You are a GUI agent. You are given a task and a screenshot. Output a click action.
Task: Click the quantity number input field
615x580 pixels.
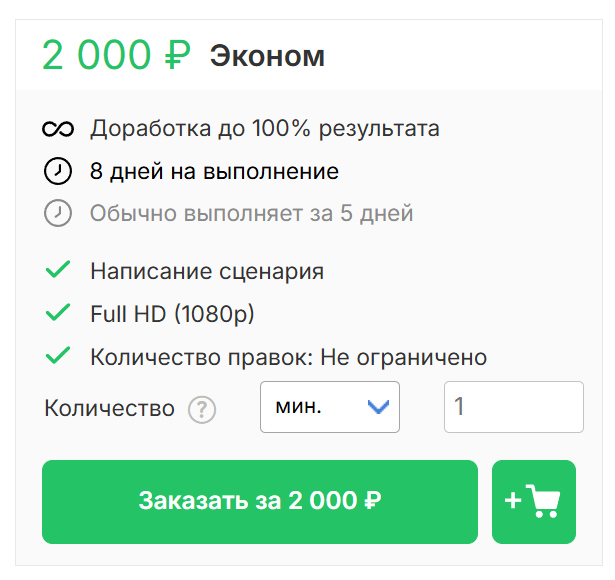click(x=513, y=407)
